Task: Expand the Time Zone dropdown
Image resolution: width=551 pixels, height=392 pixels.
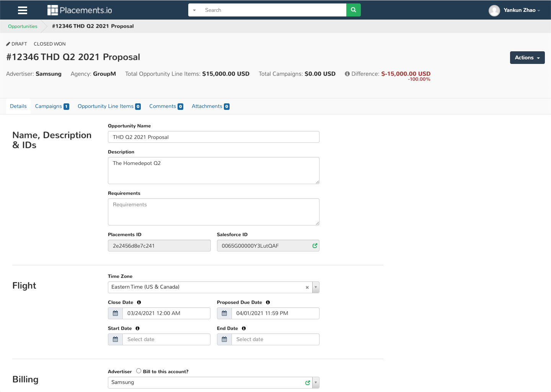Action: [316, 287]
